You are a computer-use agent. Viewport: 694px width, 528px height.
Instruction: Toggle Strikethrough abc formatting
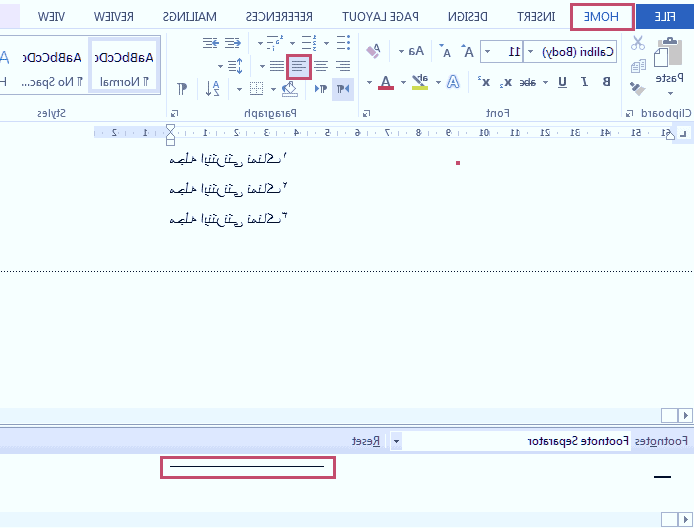pyautogui.click(x=527, y=82)
